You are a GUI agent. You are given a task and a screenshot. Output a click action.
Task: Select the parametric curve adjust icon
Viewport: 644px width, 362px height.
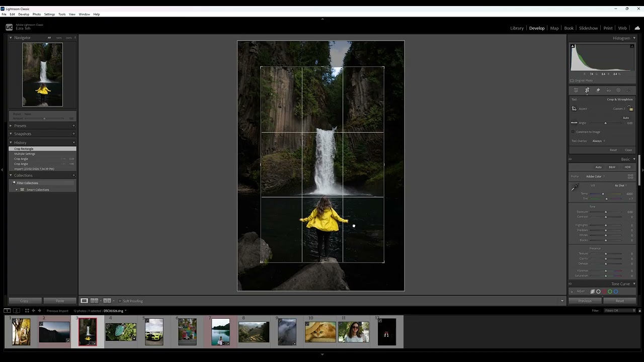[x=593, y=292]
